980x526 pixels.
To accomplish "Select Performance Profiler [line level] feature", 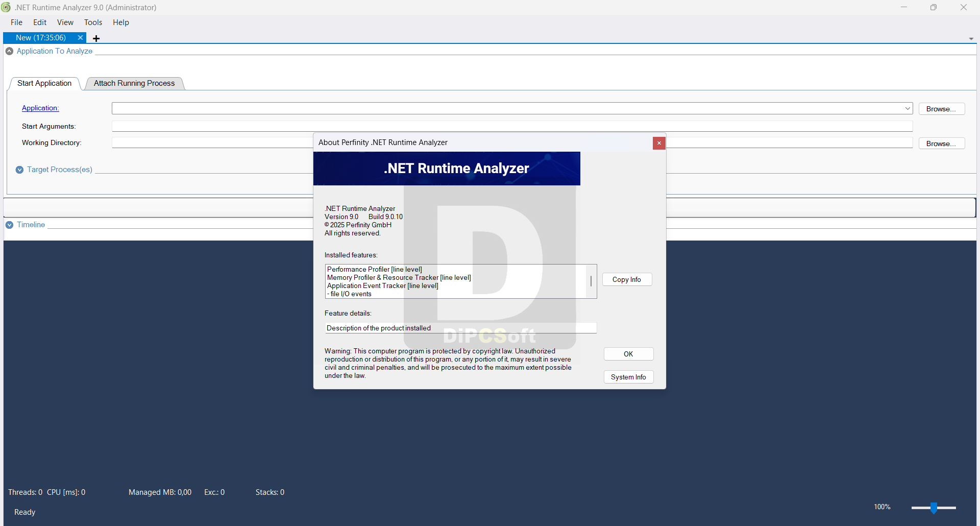I will point(375,269).
